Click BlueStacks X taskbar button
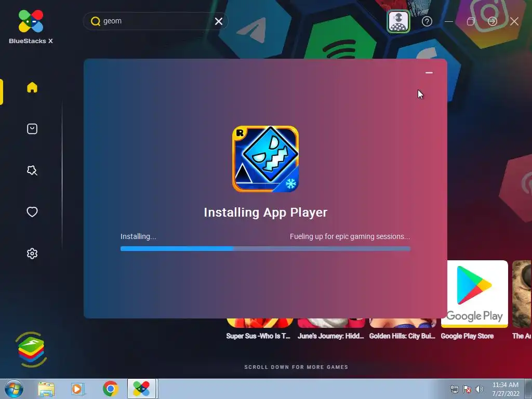Screen dimensions: 532x399 141,389
